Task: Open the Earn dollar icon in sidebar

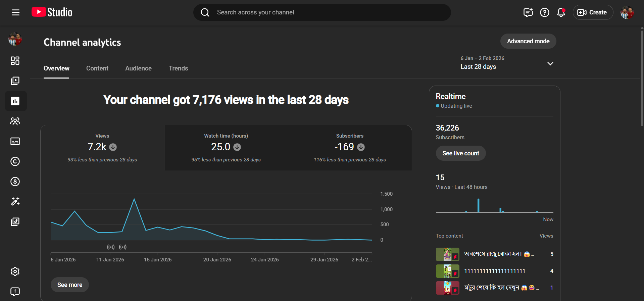Action: (x=15, y=182)
